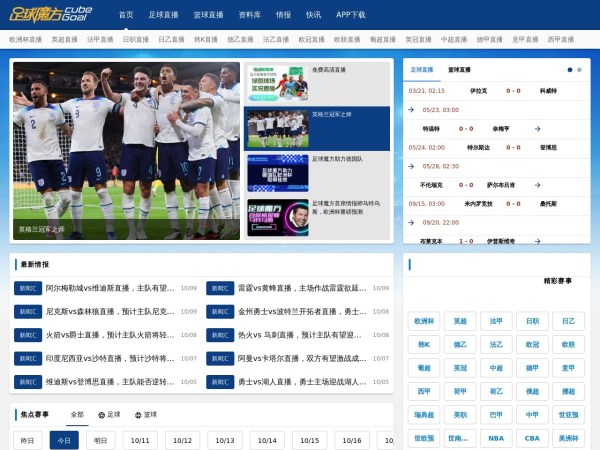Switch carousel to the second dot indicator
Viewport: 600px width, 450px height.
click(x=579, y=70)
